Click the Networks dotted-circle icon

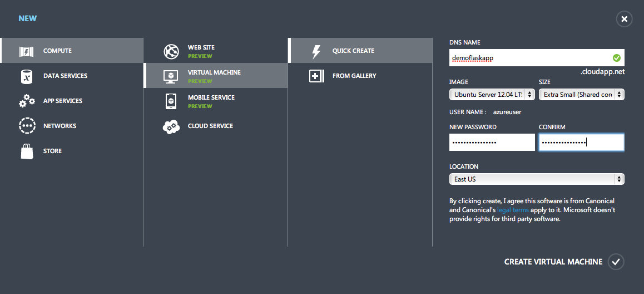point(27,126)
